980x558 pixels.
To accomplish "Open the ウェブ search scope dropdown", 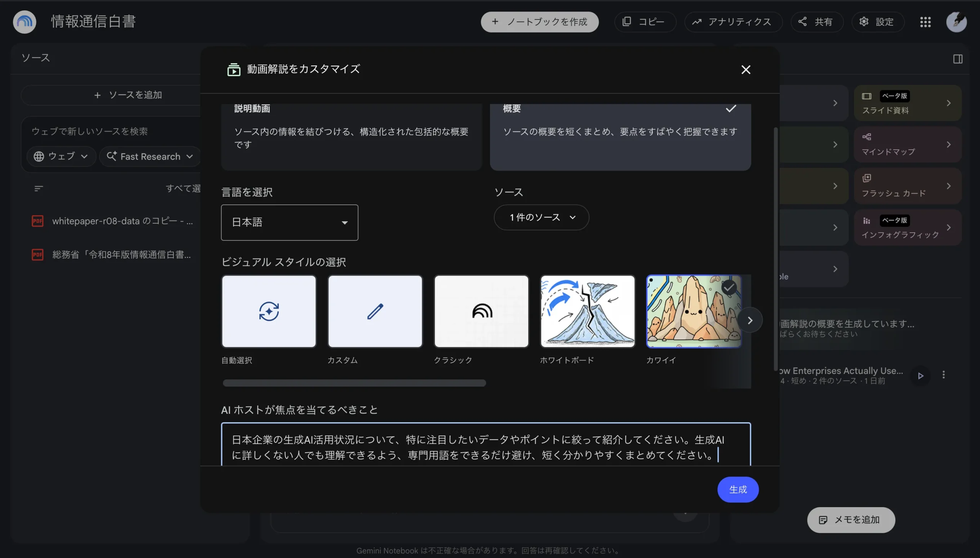I will coord(61,157).
